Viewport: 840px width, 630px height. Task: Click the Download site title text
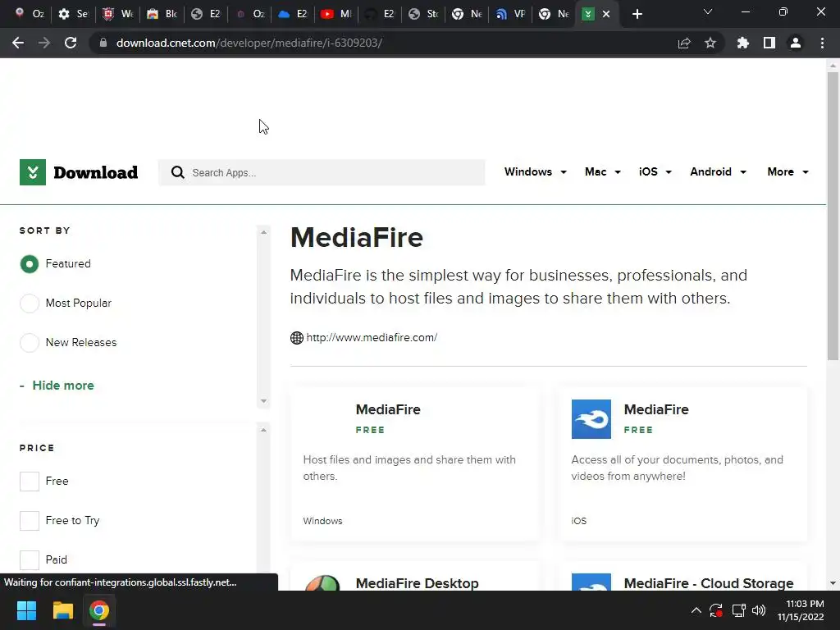[x=95, y=172]
